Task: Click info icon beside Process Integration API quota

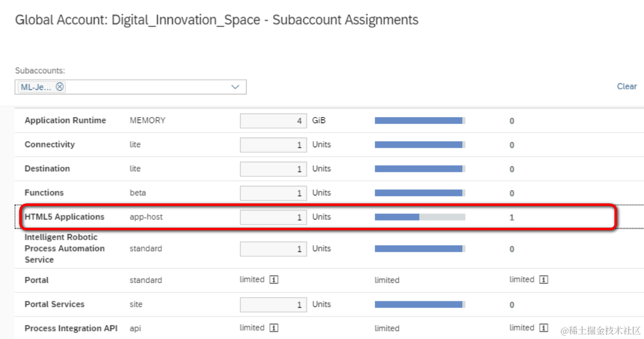Action: click(x=274, y=328)
